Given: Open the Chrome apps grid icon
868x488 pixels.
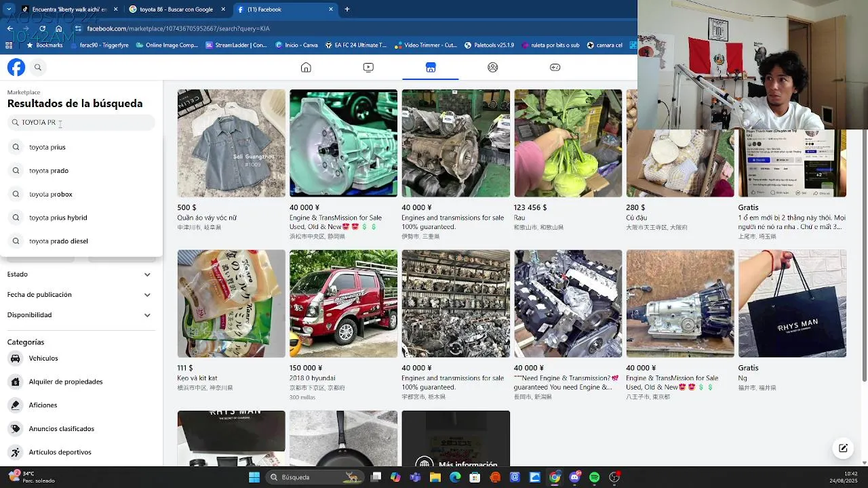Looking at the screenshot, I should tap(9, 45).
